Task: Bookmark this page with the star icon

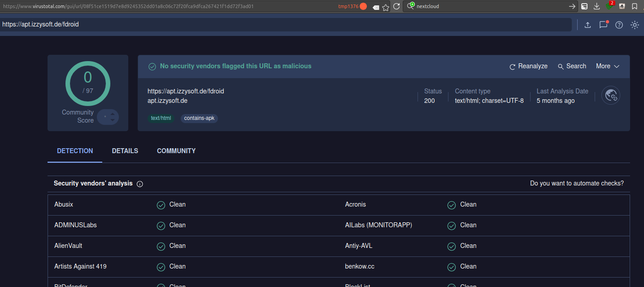Action: [386, 7]
